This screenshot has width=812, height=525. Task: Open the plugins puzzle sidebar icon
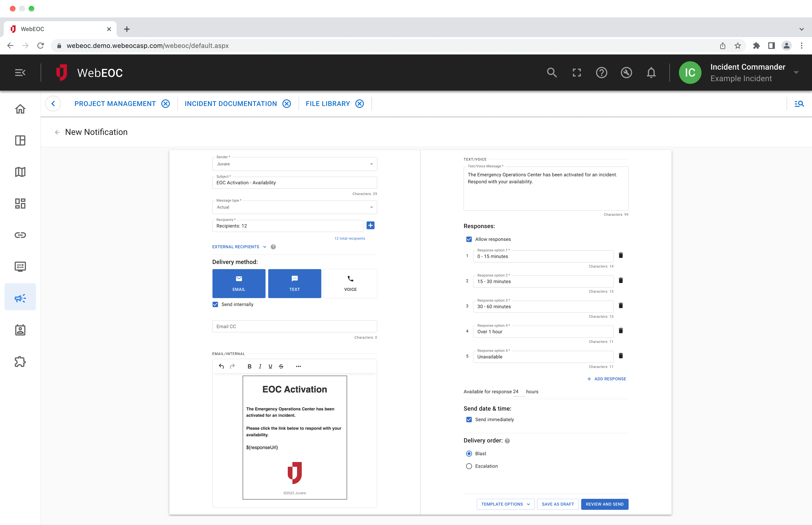[x=20, y=362]
